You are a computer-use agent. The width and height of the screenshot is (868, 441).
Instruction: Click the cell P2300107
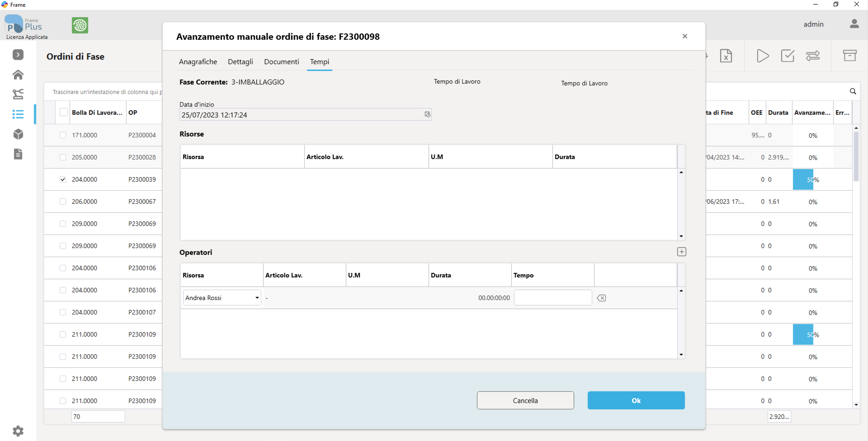[x=142, y=312]
